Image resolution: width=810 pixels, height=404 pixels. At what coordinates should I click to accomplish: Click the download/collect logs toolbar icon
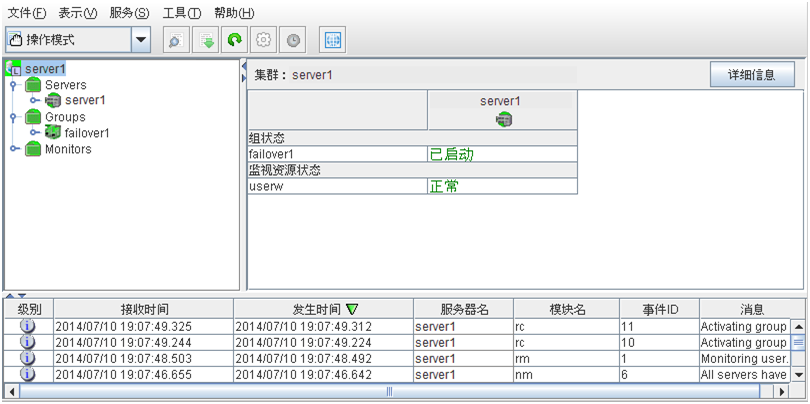206,40
